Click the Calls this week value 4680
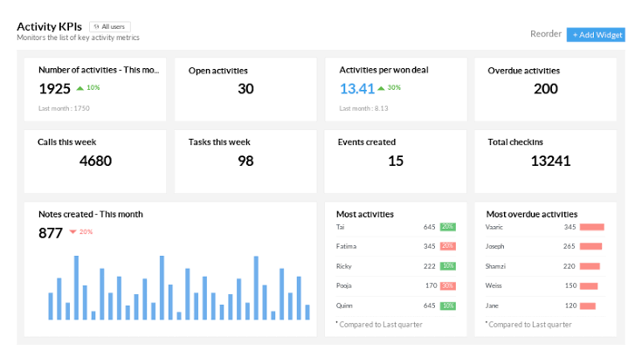The height and width of the screenshot is (364, 642). (x=95, y=161)
